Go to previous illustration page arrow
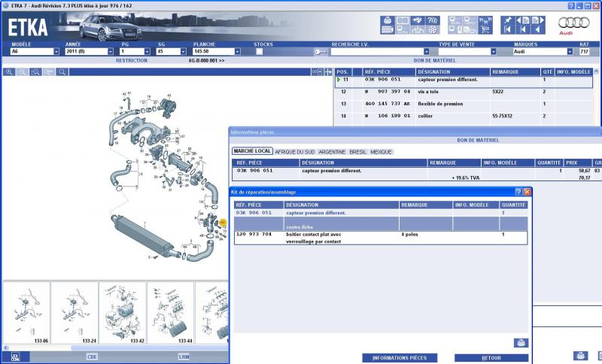The image size is (602, 364). [x=523, y=20]
